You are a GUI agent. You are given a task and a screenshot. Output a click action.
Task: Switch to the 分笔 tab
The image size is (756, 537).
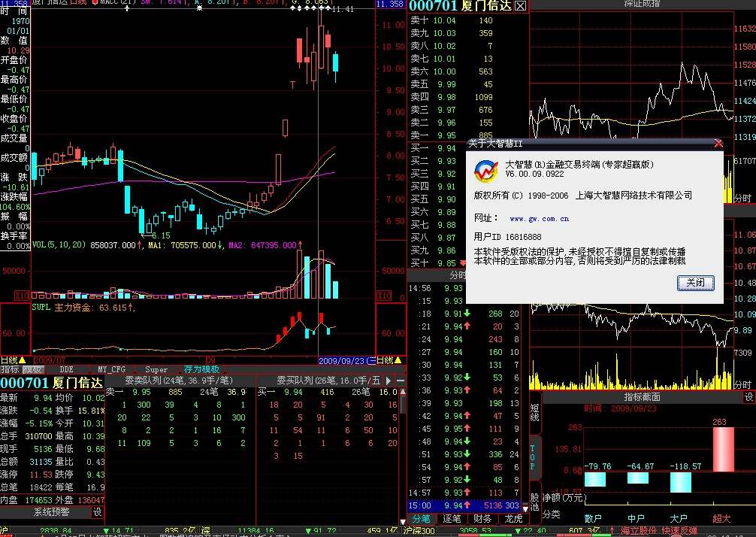421,519
